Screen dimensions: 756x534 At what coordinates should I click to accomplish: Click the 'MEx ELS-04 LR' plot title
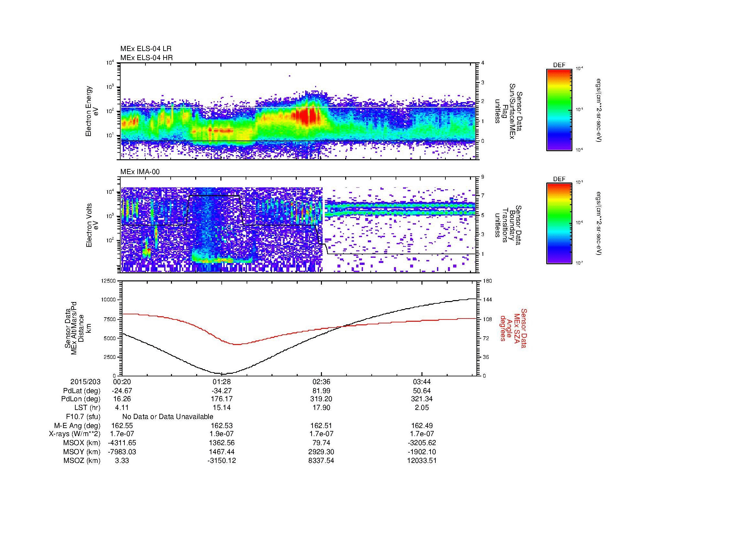[x=146, y=49]
